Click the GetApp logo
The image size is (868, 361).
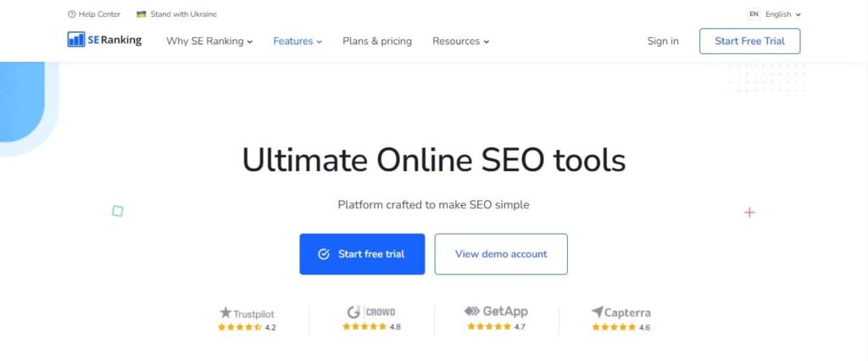[496, 311]
